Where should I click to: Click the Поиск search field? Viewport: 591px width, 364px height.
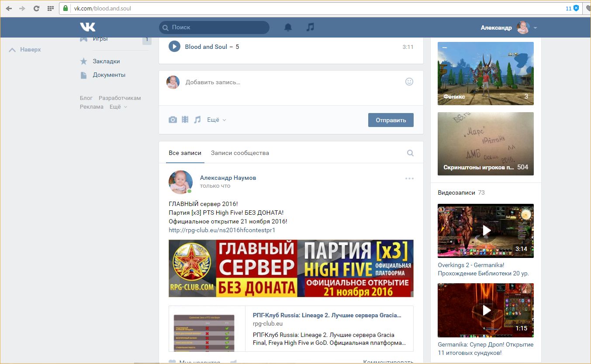point(214,27)
